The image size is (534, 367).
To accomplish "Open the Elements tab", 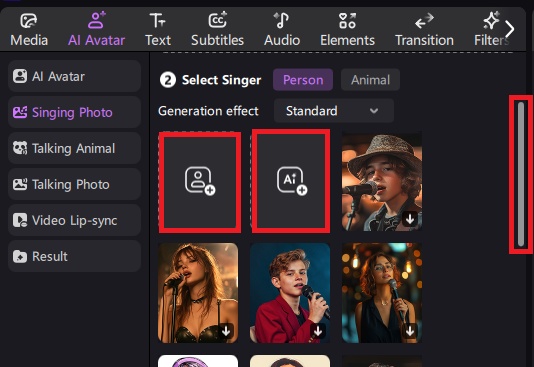I will 347,30.
